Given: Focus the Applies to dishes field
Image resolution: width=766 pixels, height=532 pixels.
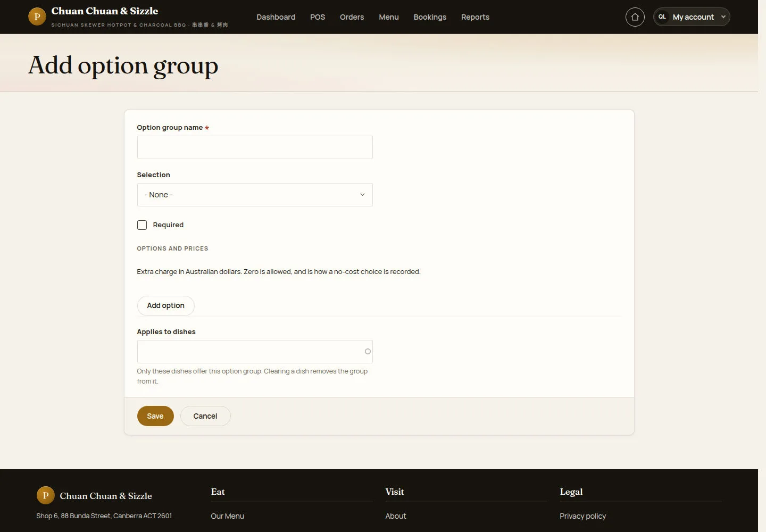Looking at the screenshot, I should pyautogui.click(x=255, y=352).
